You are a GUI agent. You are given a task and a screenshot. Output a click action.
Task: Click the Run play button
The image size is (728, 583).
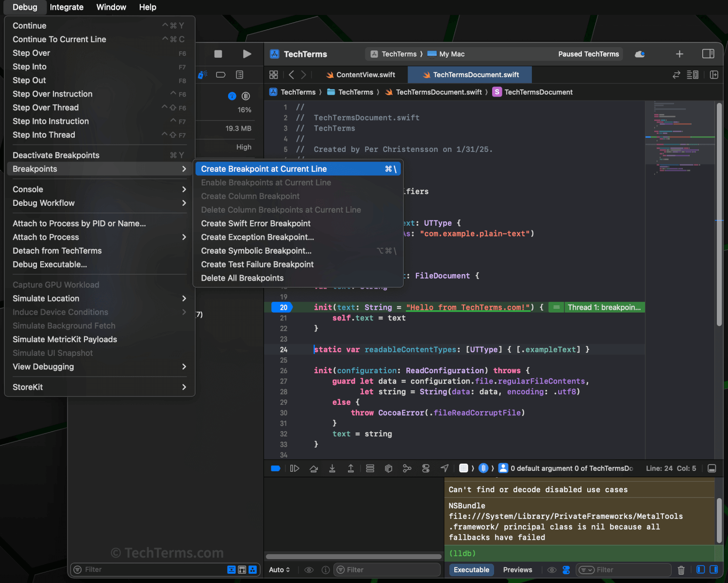(x=247, y=54)
